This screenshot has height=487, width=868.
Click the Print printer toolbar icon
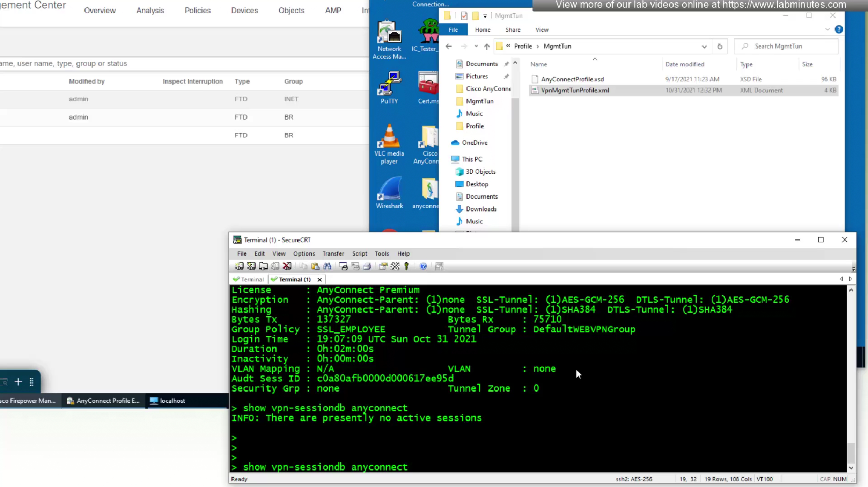[367, 266]
